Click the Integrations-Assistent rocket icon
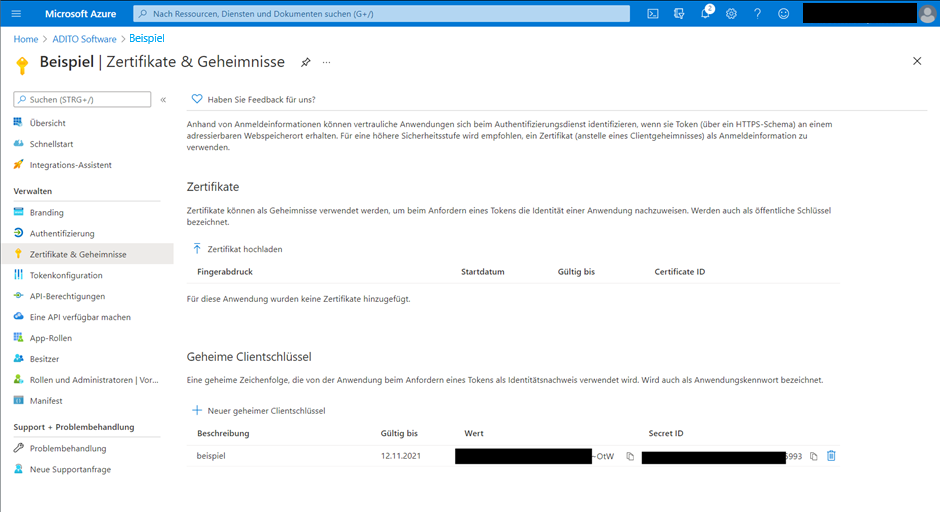The width and height of the screenshot is (940, 512). click(18, 164)
